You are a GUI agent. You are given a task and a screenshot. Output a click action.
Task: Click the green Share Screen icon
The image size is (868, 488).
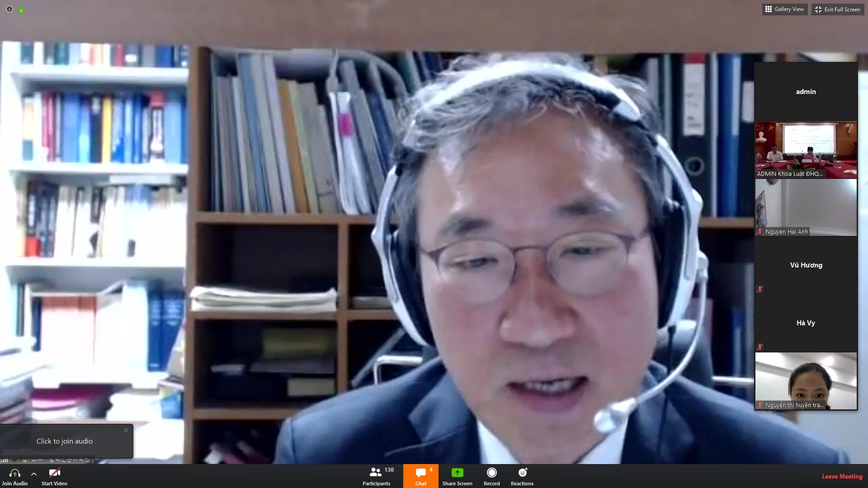[x=457, y=473]
